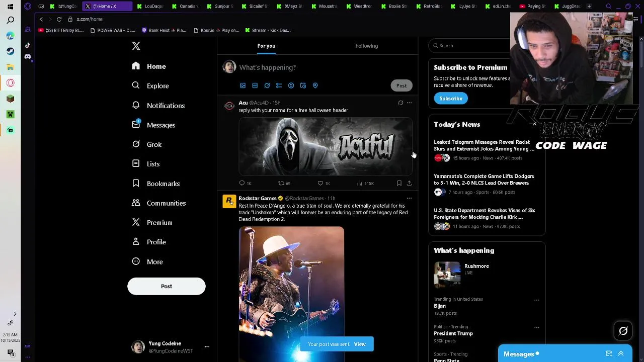The image size is (644, 362).
Task: Switch to the LouDaqan browser tab
Action: click(150, 7)
